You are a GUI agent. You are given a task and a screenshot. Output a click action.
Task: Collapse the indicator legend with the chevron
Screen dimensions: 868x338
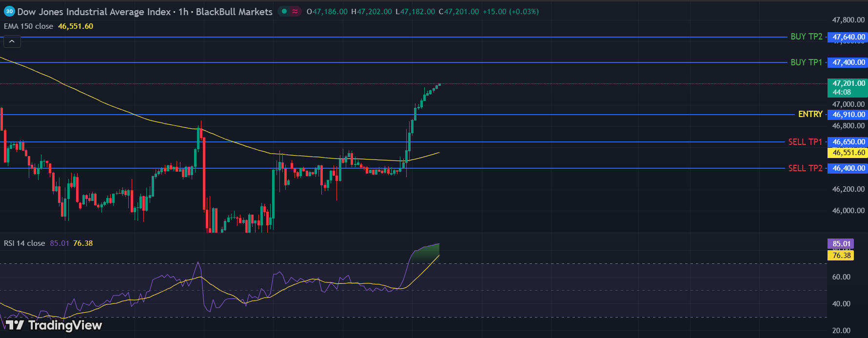(12, 41)
